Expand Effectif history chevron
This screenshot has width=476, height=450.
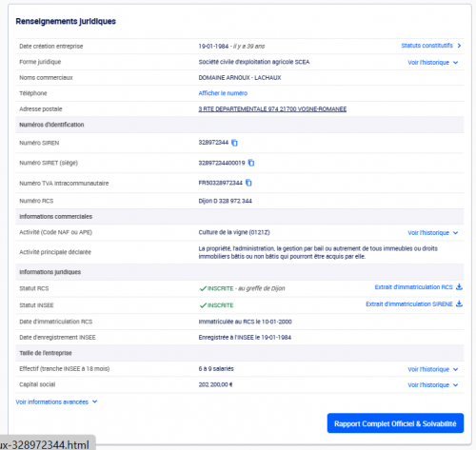456,369
